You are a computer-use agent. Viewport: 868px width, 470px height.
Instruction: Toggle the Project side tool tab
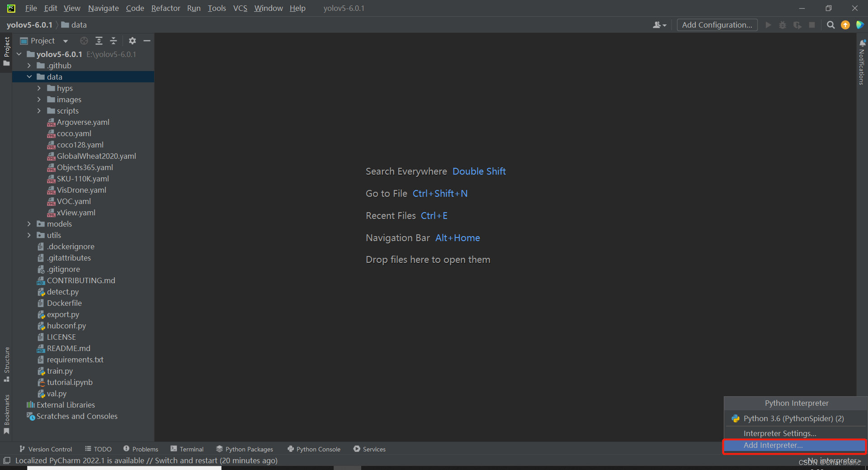[x=6, y=51]
